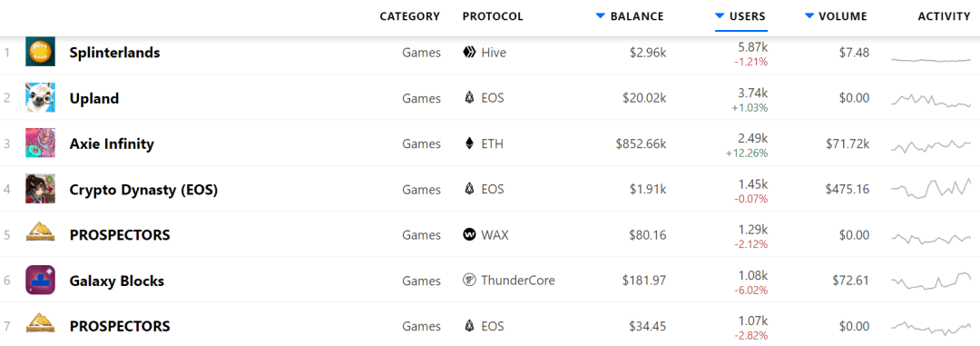View the Crypto Dynasty activity sparkline

(x=931, y=188)
